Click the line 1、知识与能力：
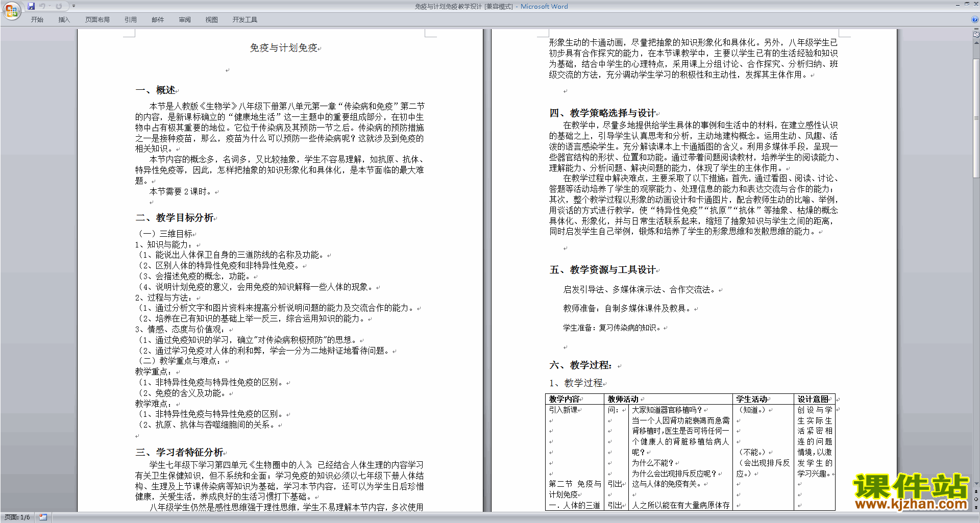980x523 pixels. click(x=164, y=245)
